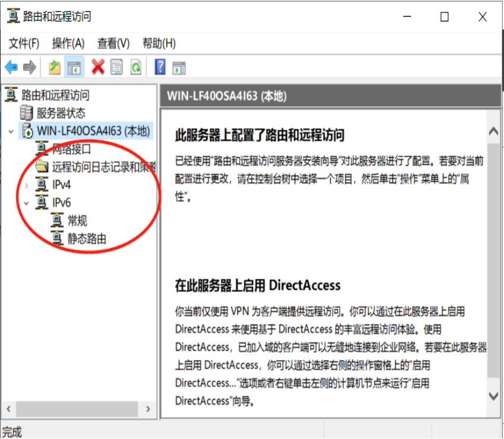
Task: Collapse the IPv6 tree node
Action: pos(27,203)
